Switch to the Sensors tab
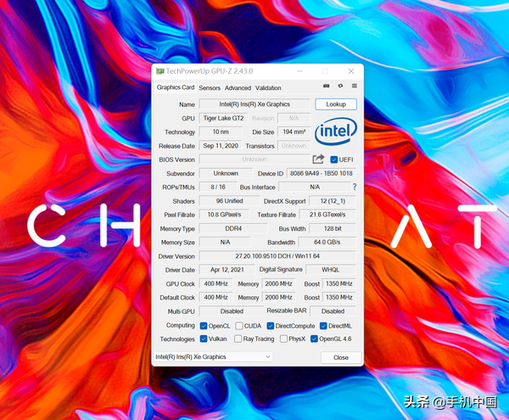This screenshot has height=420, width=509. (210, 88)
